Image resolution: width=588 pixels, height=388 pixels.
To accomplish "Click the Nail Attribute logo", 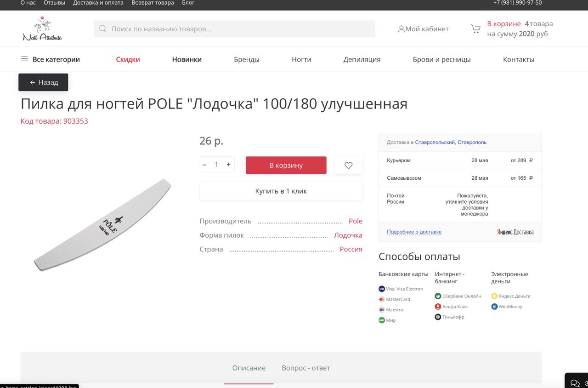I will 42,29.
